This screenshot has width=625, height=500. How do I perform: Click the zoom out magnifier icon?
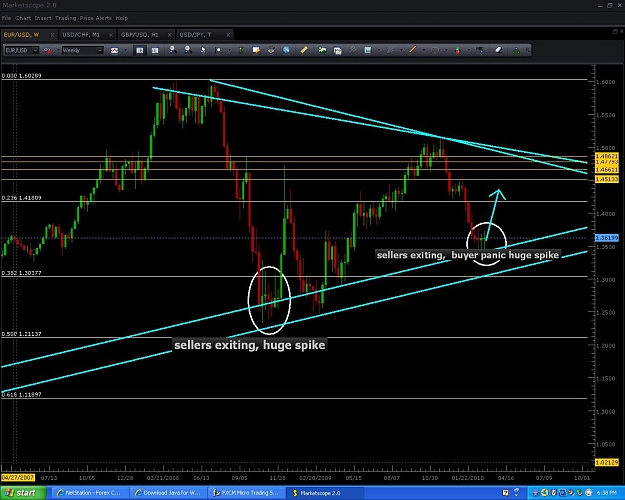pyautogui.click(x=188, y=50)
